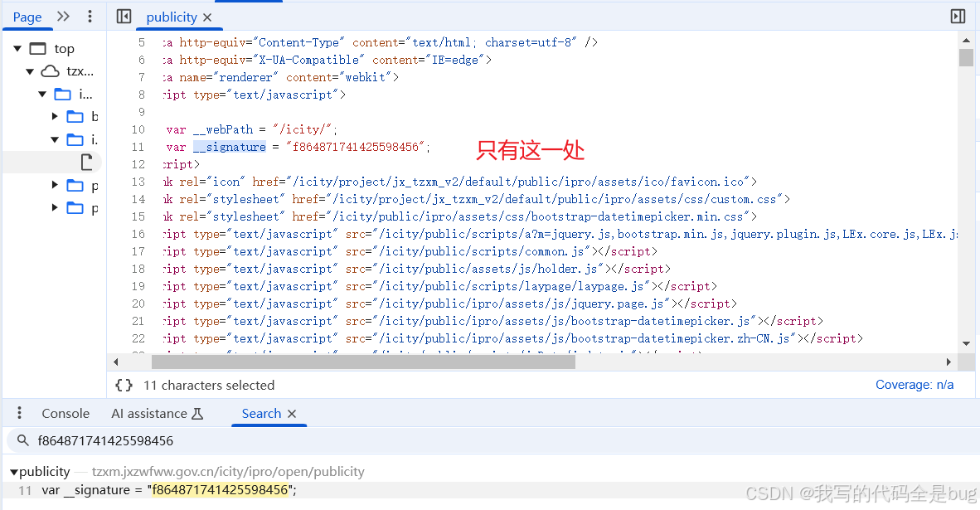Click the result URL tzxm.jxzwfww.gov.cn/icity/ipro/open/publicity

[228, 472]
